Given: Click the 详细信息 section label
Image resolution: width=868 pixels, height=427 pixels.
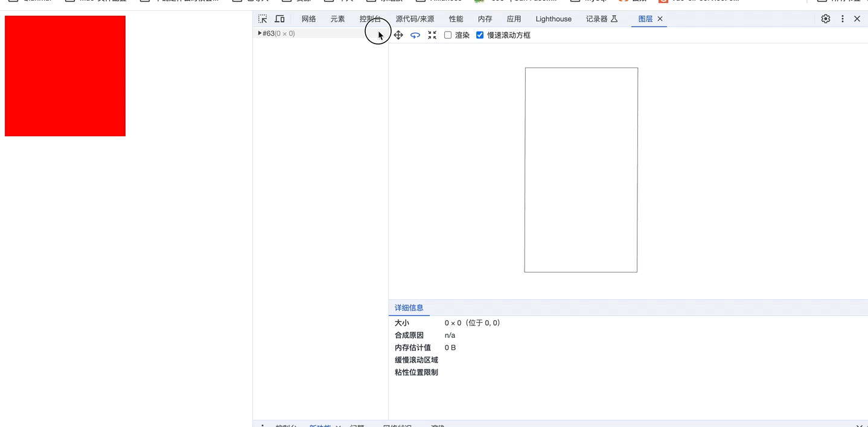Looking at the screenshot, I should pos(409,308).
